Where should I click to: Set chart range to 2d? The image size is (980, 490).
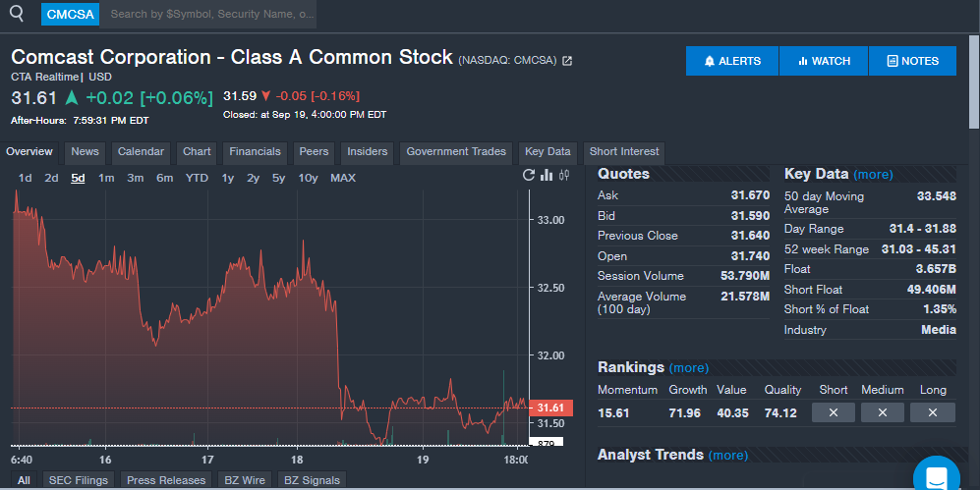pos(51,178)
